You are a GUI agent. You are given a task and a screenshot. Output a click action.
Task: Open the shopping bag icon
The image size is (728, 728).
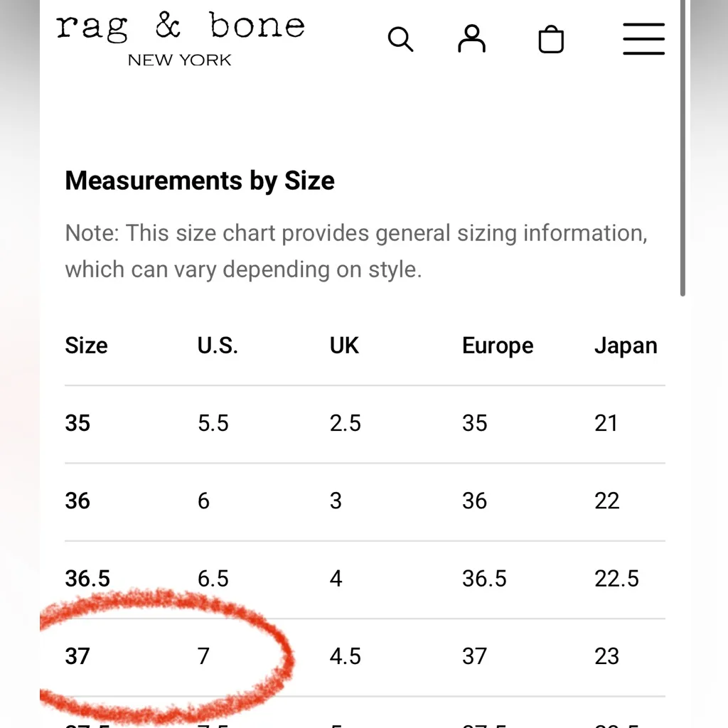click(551, 40)
